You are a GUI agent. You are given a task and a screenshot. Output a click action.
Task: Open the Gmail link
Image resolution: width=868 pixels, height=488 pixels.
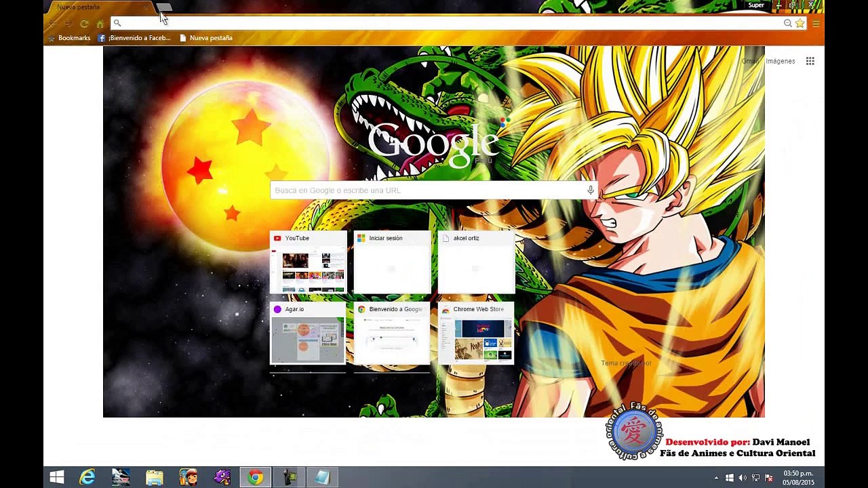749,61
